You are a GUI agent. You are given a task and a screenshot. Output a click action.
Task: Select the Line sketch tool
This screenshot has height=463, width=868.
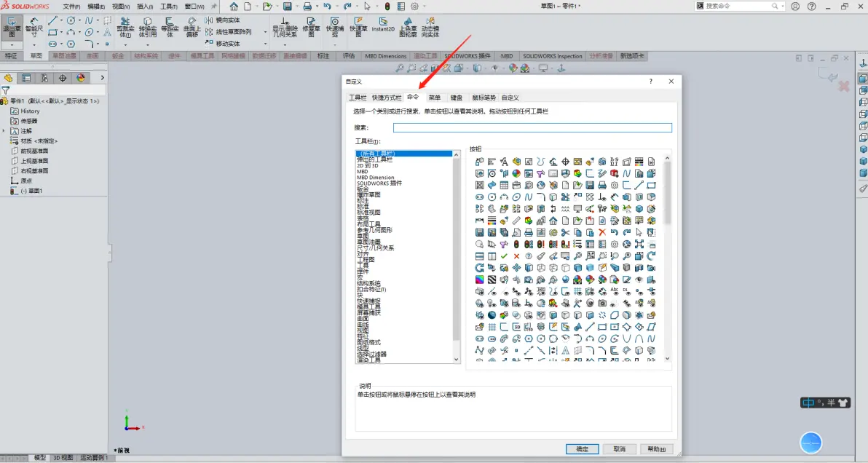point(52,20)
